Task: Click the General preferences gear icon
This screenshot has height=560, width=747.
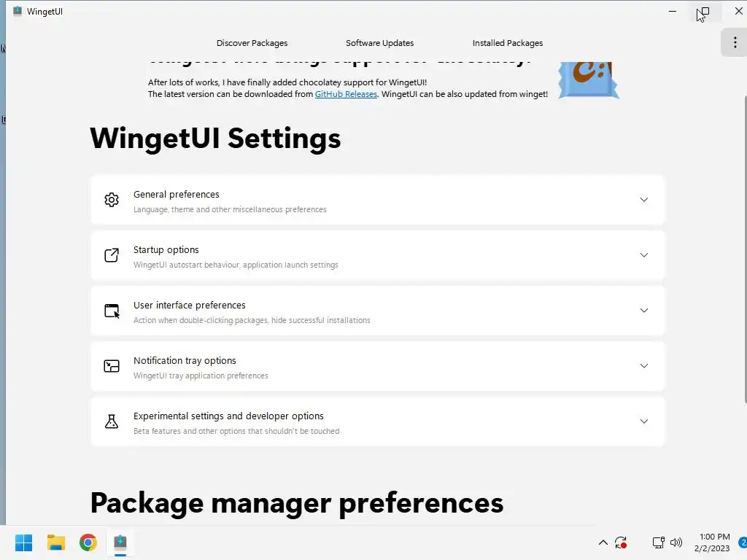Action: pos(112,200)
